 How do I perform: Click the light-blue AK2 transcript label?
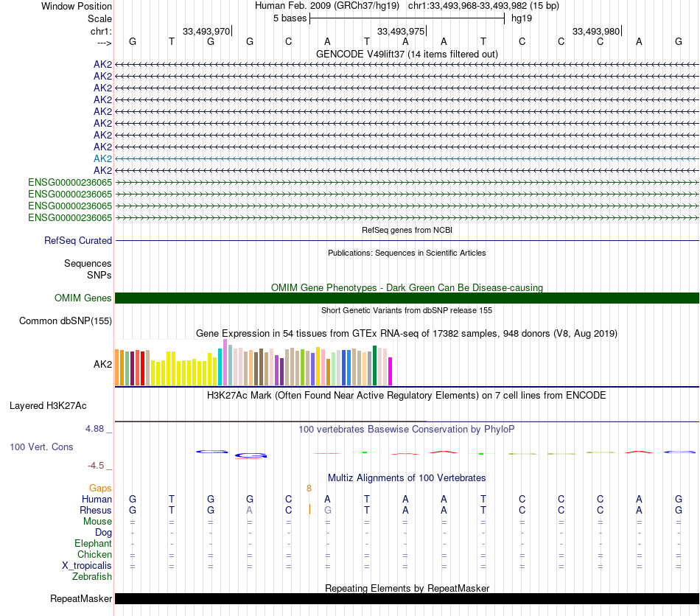tap(102, 158)
